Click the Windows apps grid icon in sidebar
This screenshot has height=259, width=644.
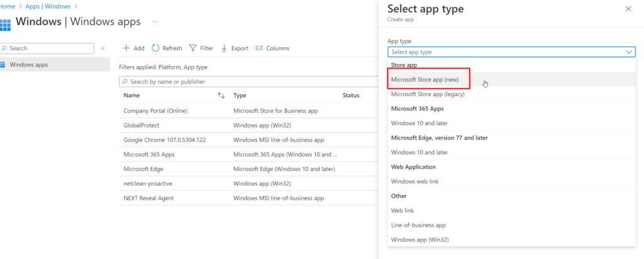coord(3,65)
